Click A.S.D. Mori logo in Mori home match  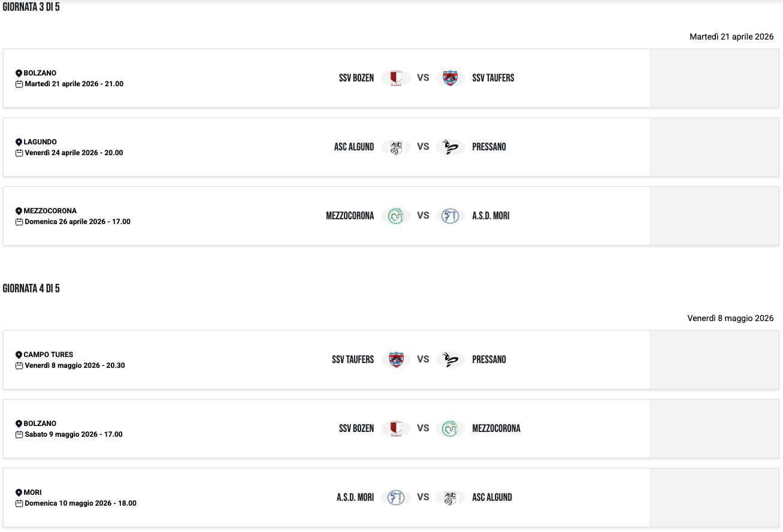click(x=395, y=497)
